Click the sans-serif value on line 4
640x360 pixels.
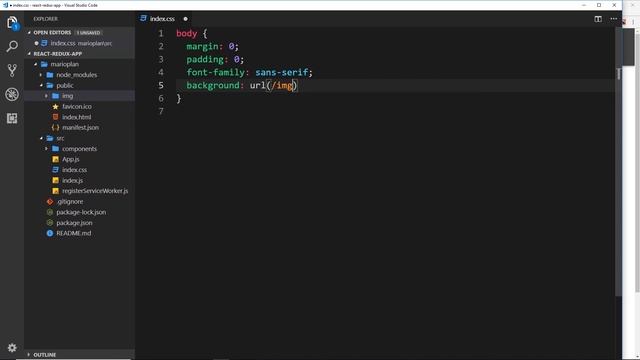(x=282, y=73)
